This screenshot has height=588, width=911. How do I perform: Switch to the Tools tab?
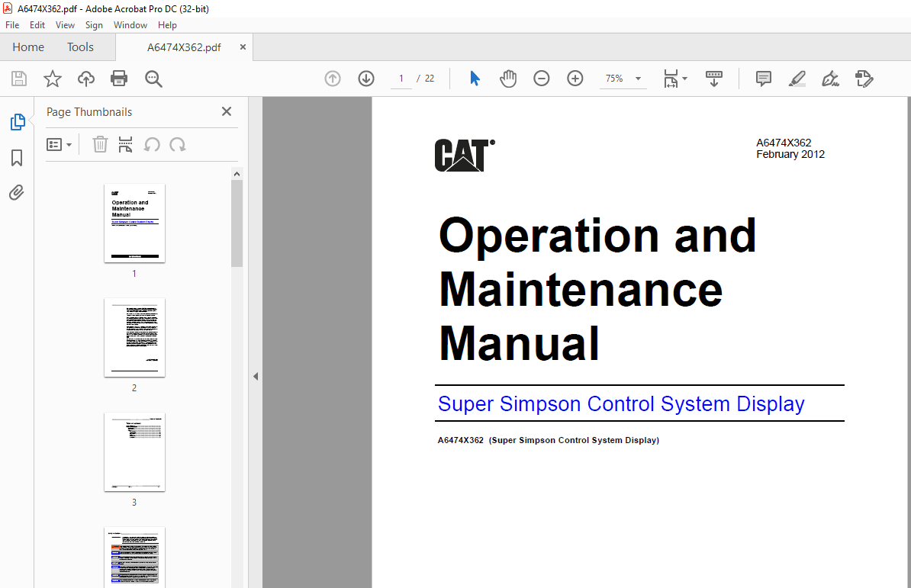point(80,47)
